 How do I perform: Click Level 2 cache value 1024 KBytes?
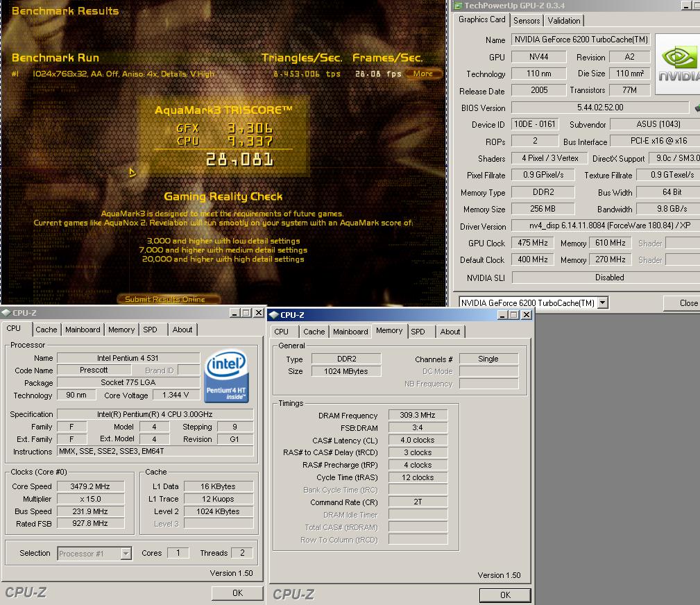[219, 511]
